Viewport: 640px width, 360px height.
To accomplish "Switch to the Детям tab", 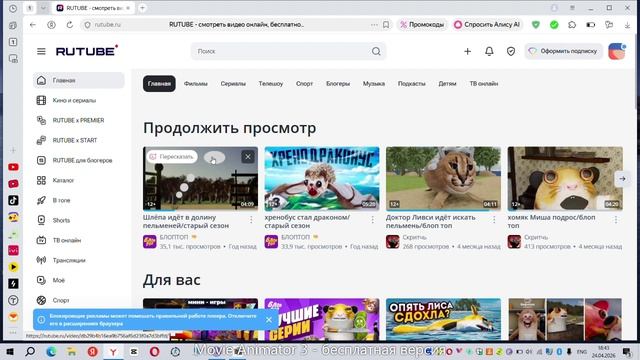I will [x=447, y=84].
